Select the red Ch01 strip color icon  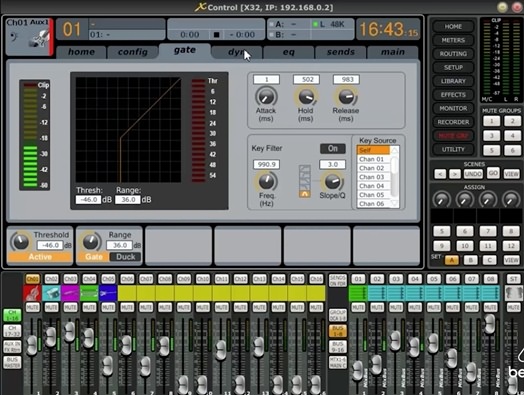[32, 293]
